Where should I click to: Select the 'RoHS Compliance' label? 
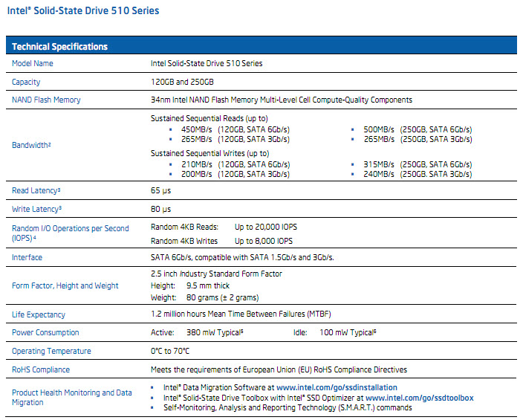point(41,370)
